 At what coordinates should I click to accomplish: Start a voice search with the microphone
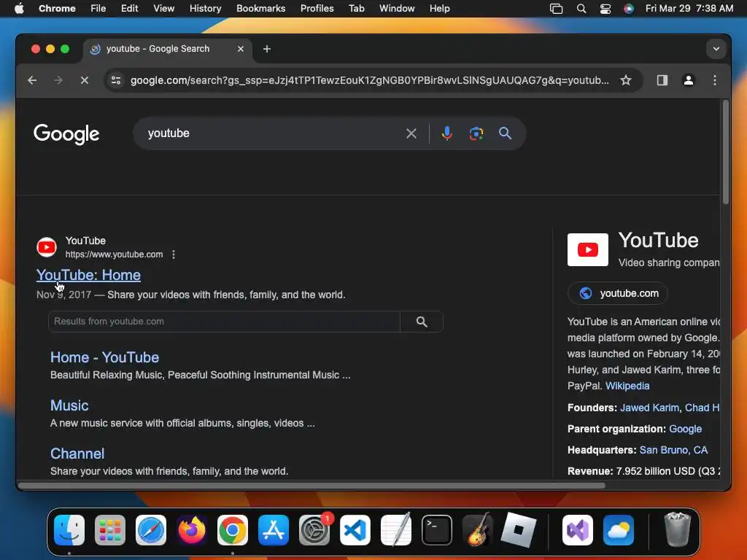[x=446, y=133]
